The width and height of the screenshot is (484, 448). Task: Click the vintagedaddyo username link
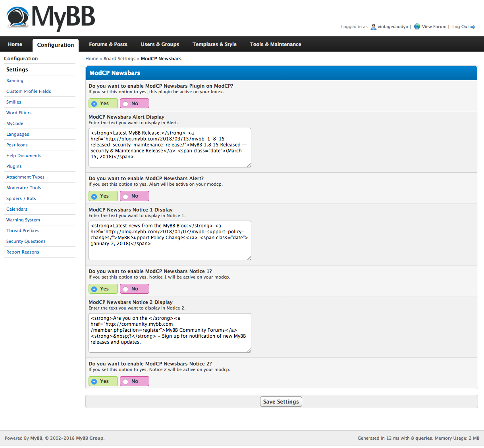(393, 27)
